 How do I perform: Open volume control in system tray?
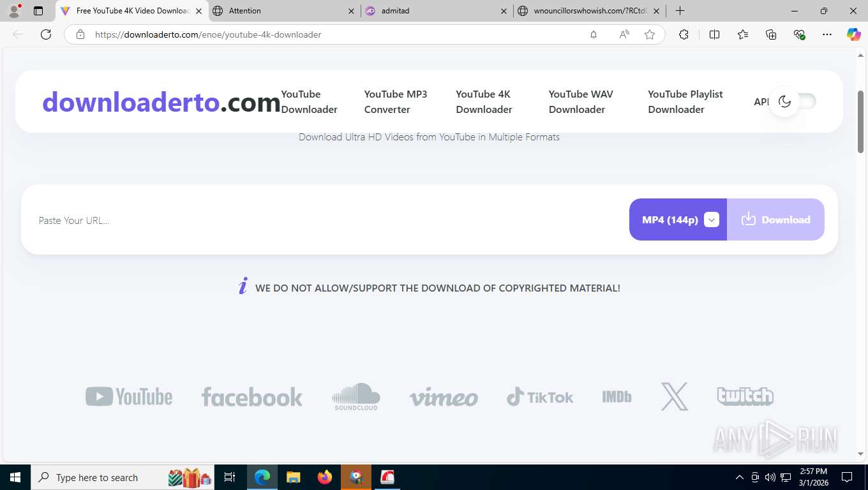click(770, 477)
